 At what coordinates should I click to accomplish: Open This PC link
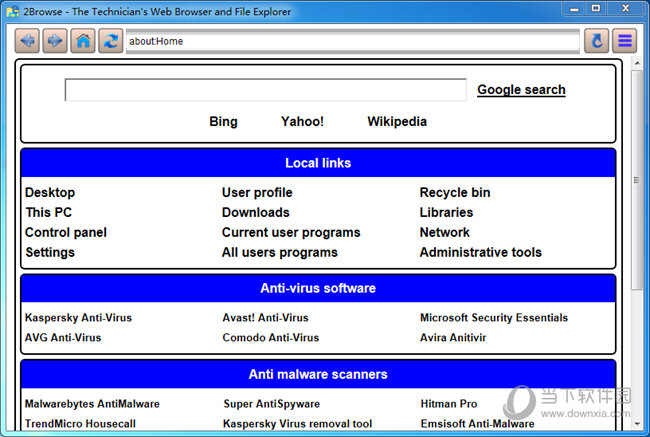click(x=49, y=212)
